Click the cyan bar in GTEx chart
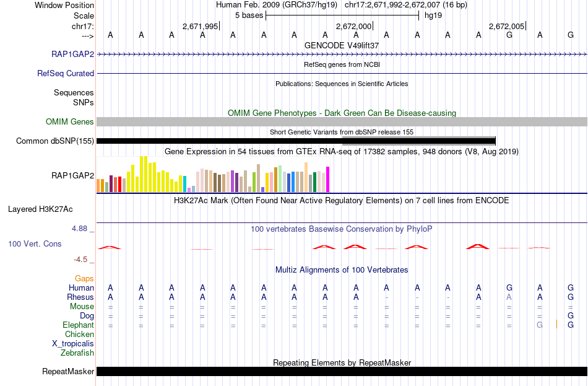The image size is (588, 386). tap(184, 184)
